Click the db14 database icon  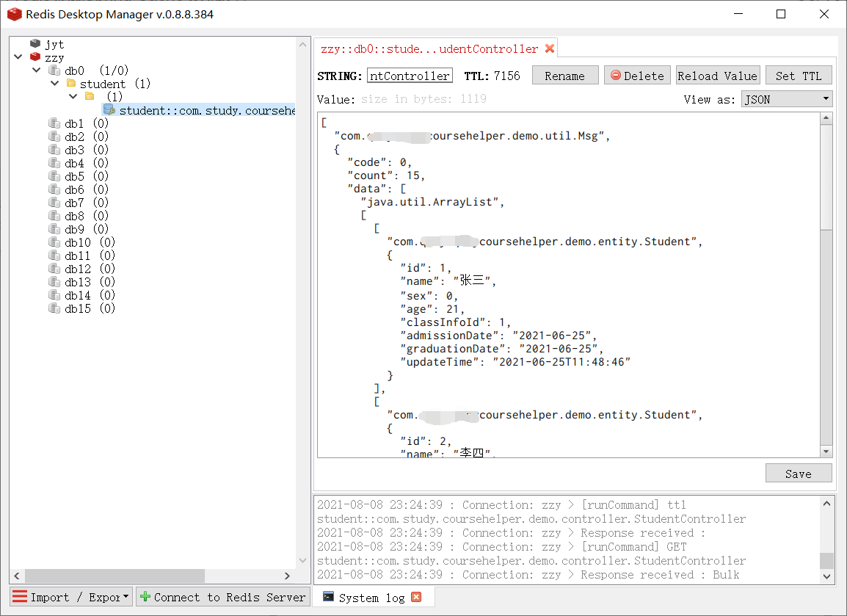click(x=54, y=295)
